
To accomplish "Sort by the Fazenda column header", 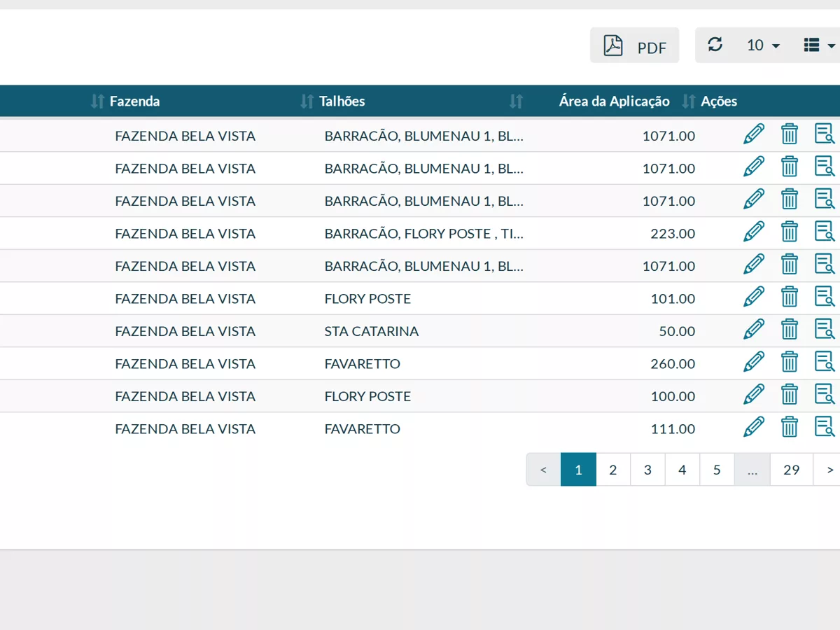I will 134,101.
